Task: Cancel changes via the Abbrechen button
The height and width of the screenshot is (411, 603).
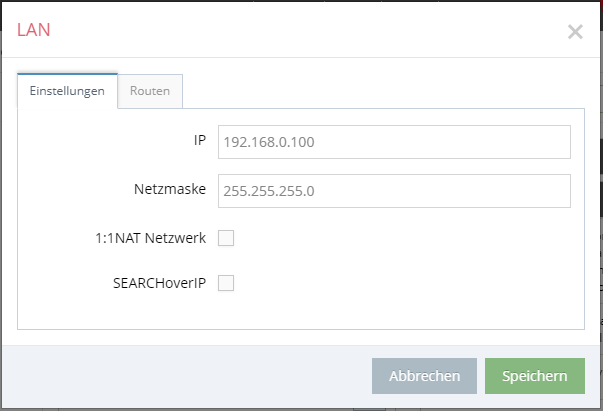Action: pyautogui.click(x=424, y=376)
